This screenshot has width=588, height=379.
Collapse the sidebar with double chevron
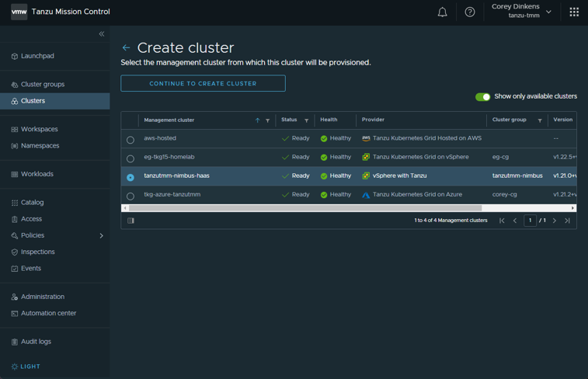pos(102,33)
